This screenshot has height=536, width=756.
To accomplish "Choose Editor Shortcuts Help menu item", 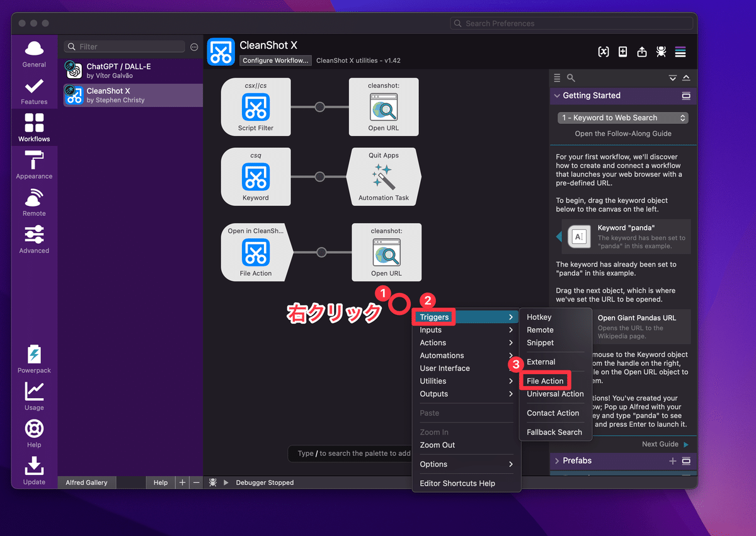I will pyautogui.click(x=466, y=483).
